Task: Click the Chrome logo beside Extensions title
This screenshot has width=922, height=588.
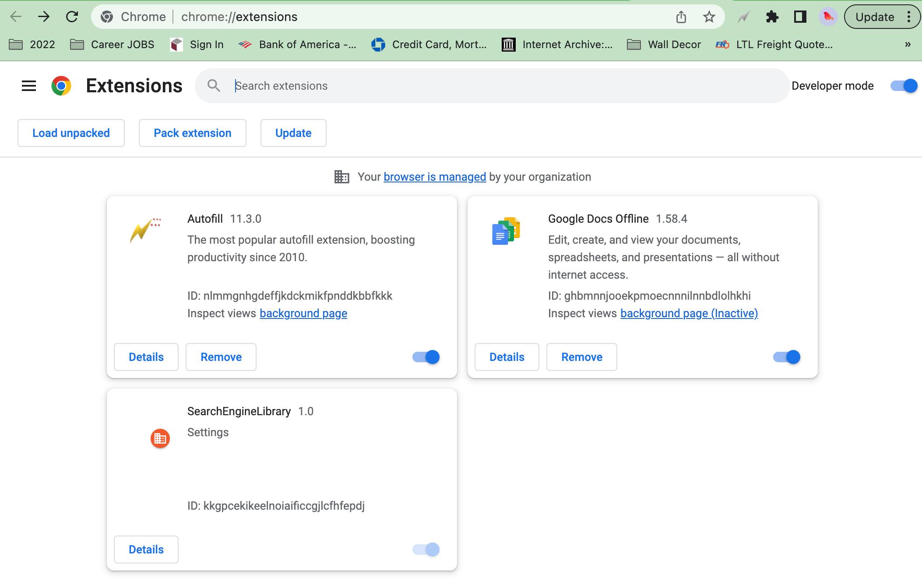Action: click(x=61, y=86)
